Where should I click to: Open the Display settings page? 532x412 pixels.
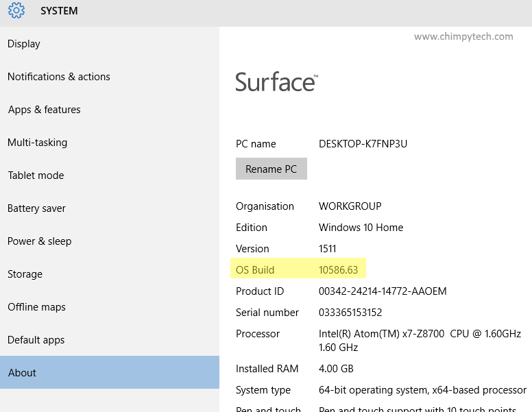[x=24, y=44]
